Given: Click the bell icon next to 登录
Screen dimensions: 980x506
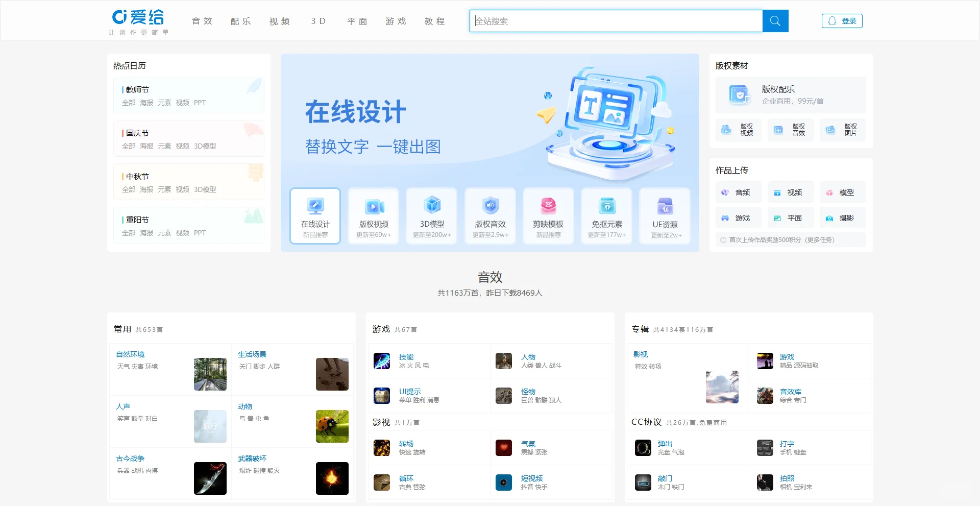Looking at the screenshot, I should [832, 21].
